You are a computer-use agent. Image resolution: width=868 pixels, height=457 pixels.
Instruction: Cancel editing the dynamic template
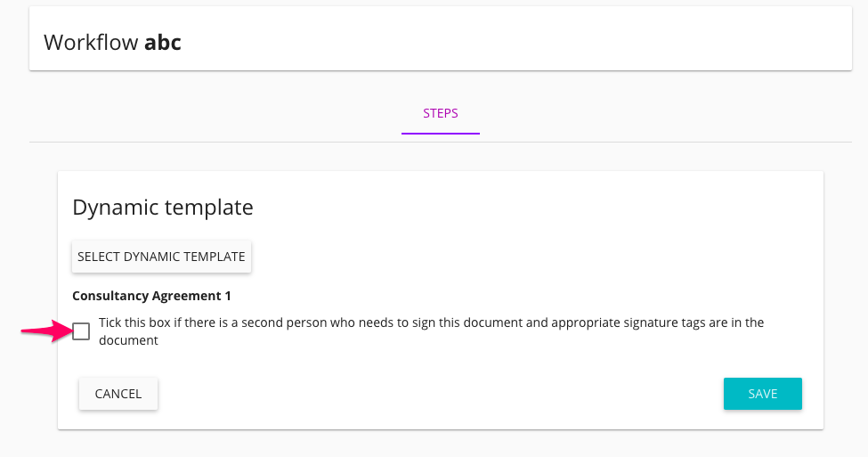tap(118, 394)
